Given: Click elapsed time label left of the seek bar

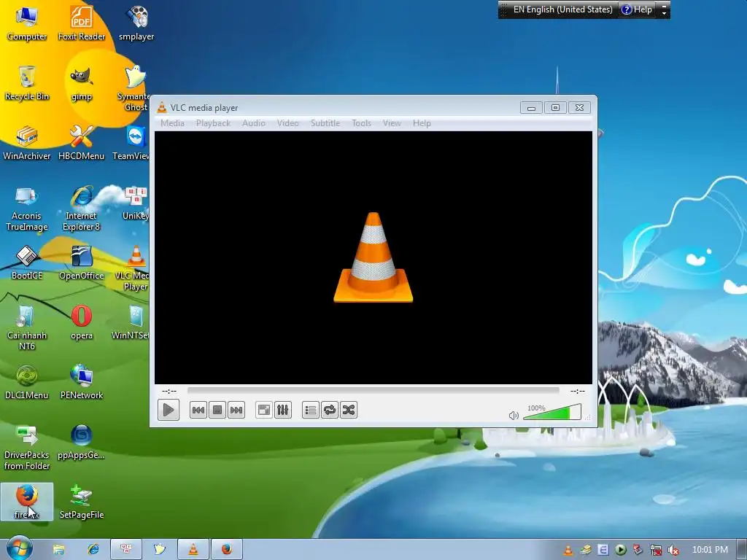Looking at the screenshot, I should pyautogui.click(x=169, y=391).
